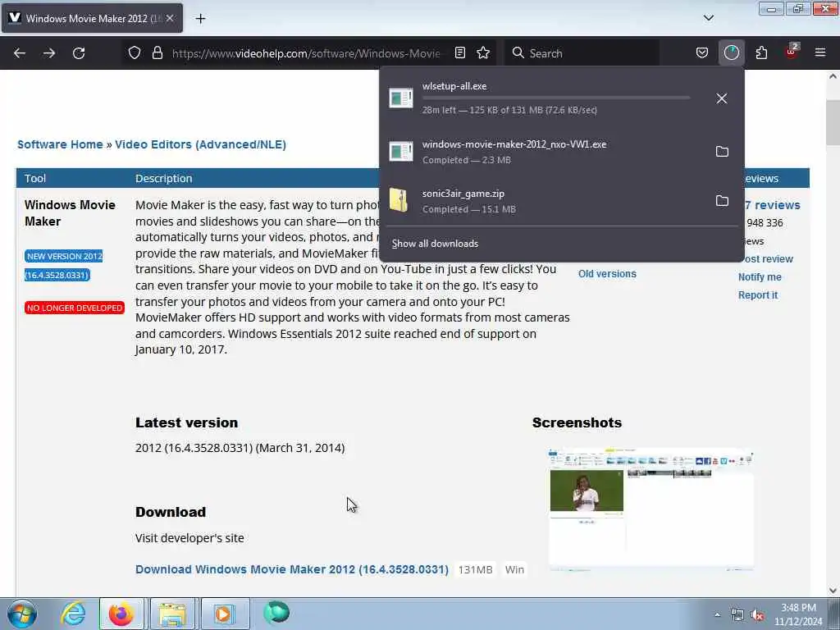The width and height of the screenshot is (840, 630).
Task: Open sonic3air_game.zip download entry
Action: [543, 201]
